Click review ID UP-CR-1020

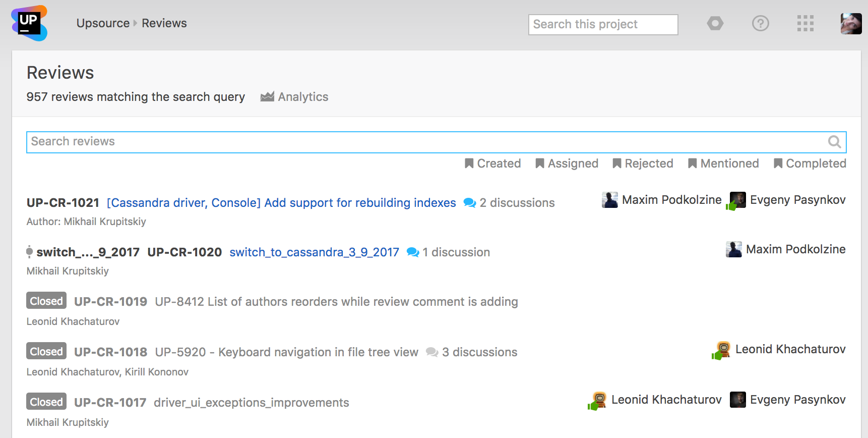coord(184,252)
